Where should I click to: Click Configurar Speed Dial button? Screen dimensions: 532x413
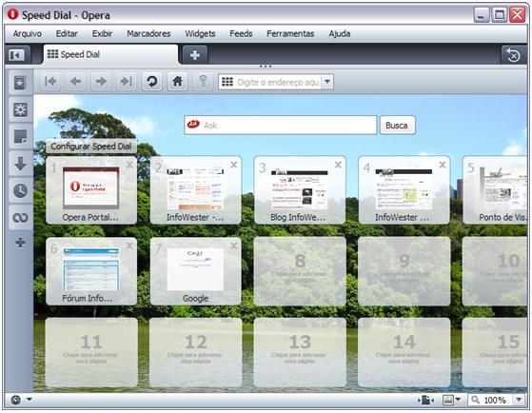click(91, 147)
